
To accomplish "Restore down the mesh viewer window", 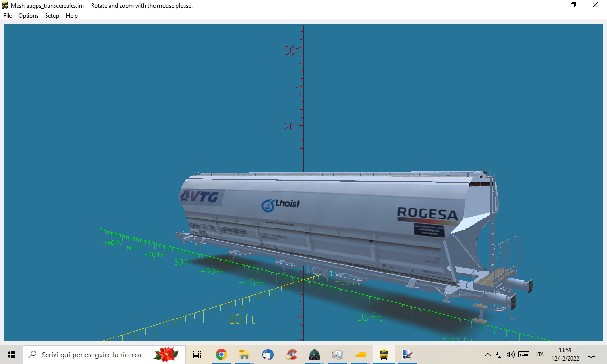I will [573, 5].
